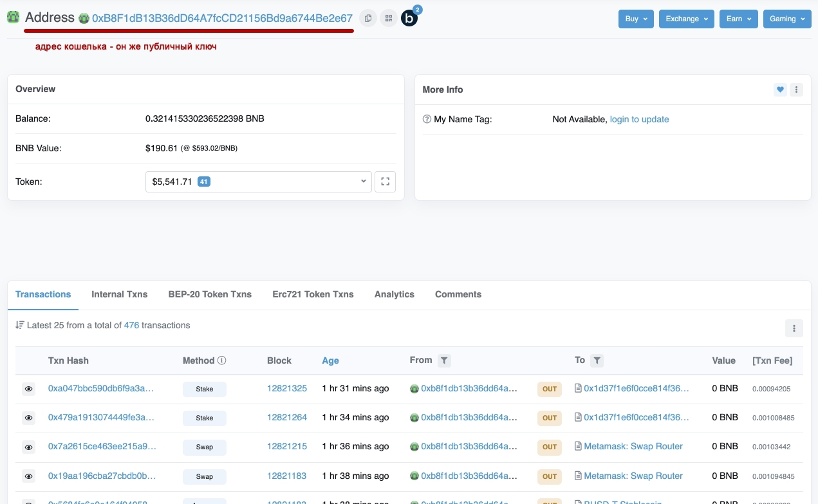Open Metamask: Swap Router in row 0x7a2615ce

click(633, 446)
